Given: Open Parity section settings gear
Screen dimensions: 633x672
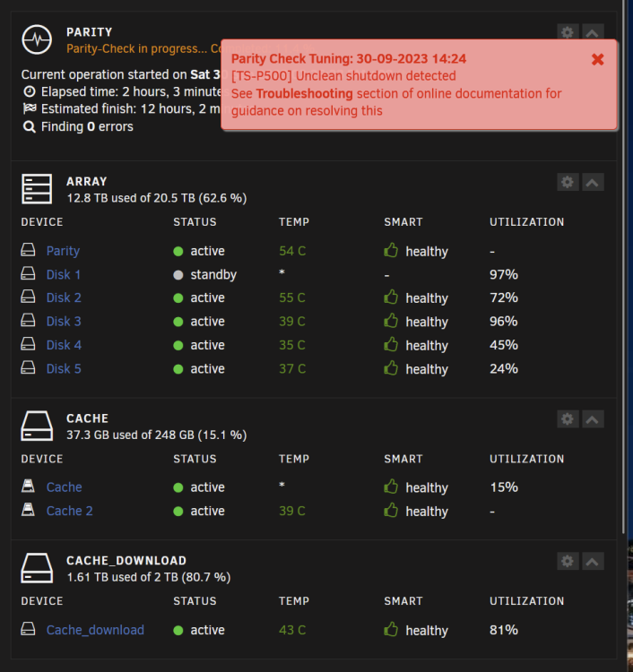Looking at the screenshot, I should pos(568,32).
